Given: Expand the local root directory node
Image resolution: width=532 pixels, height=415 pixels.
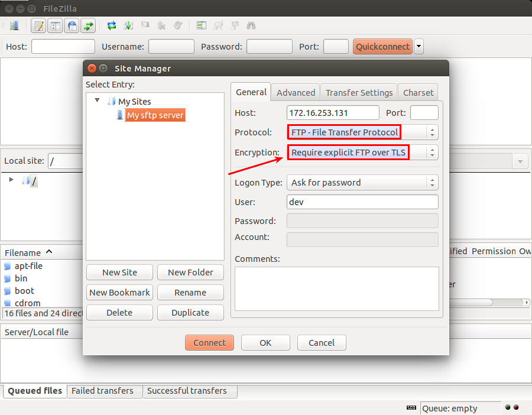Looking at the screenshot, I should pyautogui.click(x=11, y=179).
